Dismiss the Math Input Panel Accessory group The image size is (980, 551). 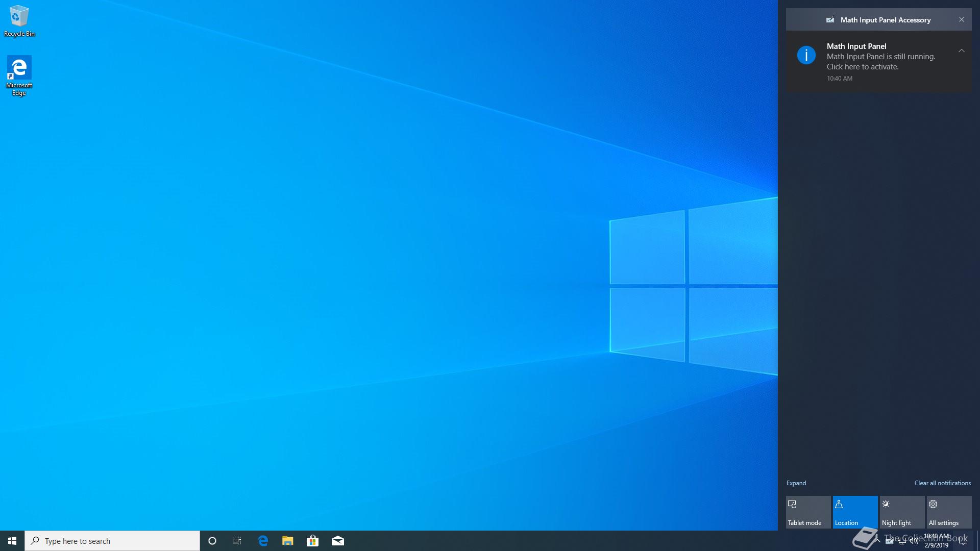coord(961,20)
